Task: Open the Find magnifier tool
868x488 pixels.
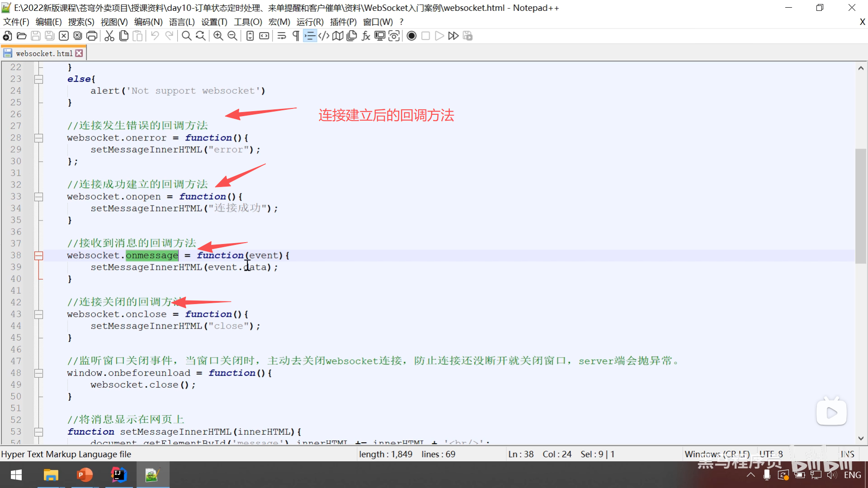Action: [x=186, y=36]
